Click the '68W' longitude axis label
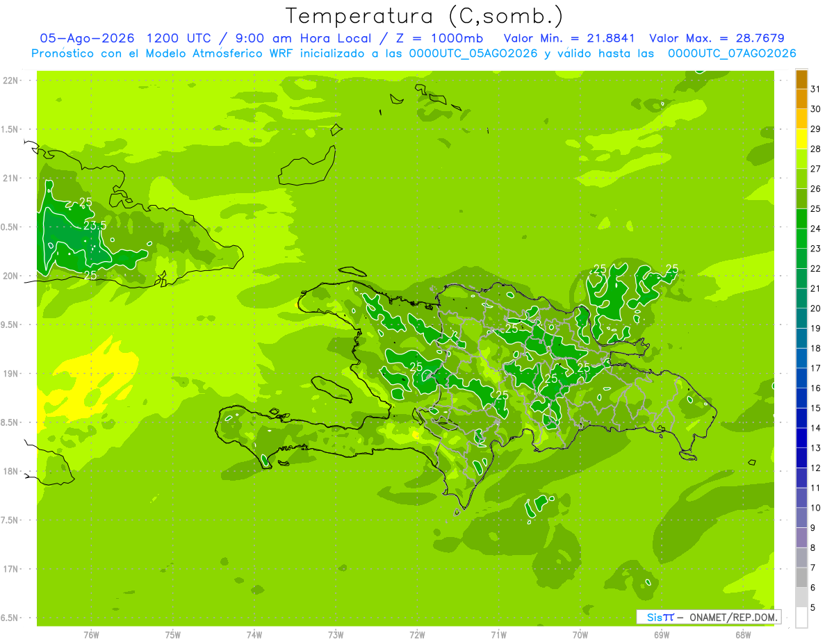This screenshot has width=834, height=644. coord(743,635)
